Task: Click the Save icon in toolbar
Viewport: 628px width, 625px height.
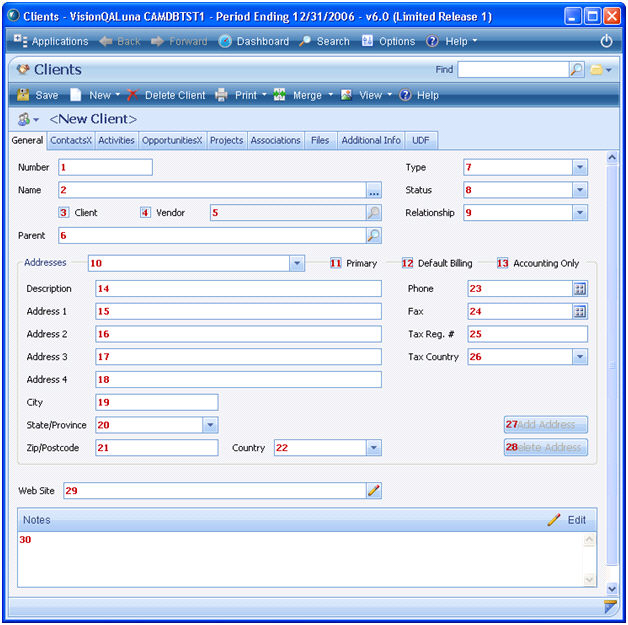Action: point(22,95)
